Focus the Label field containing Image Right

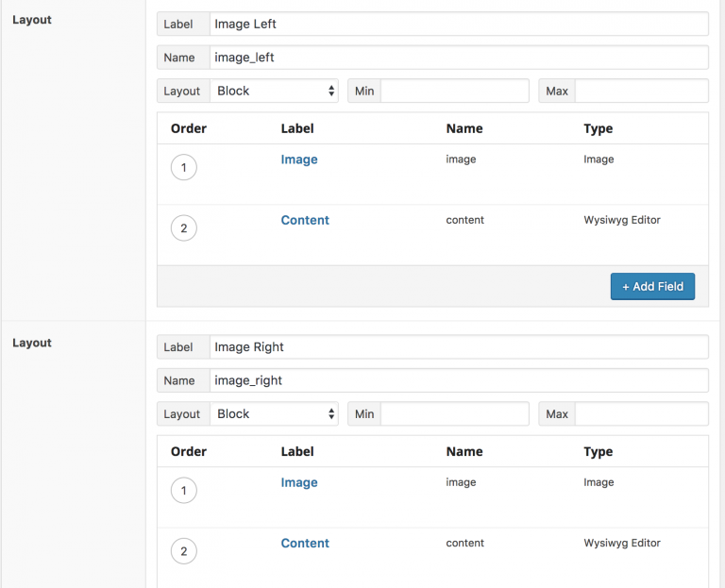[458, 347]
